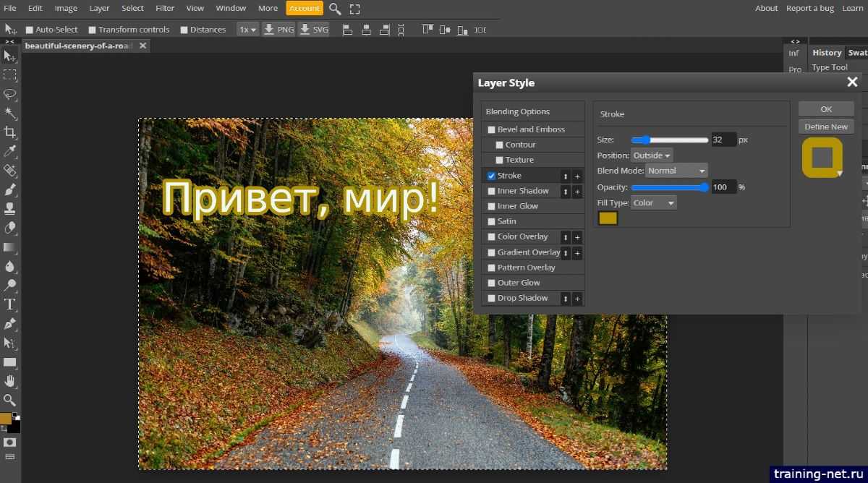The height and width of the screenshot is (483, 868).
Task: Toggle the fullscreen icon
Action: pyautogui.click(x=354, y=9)
